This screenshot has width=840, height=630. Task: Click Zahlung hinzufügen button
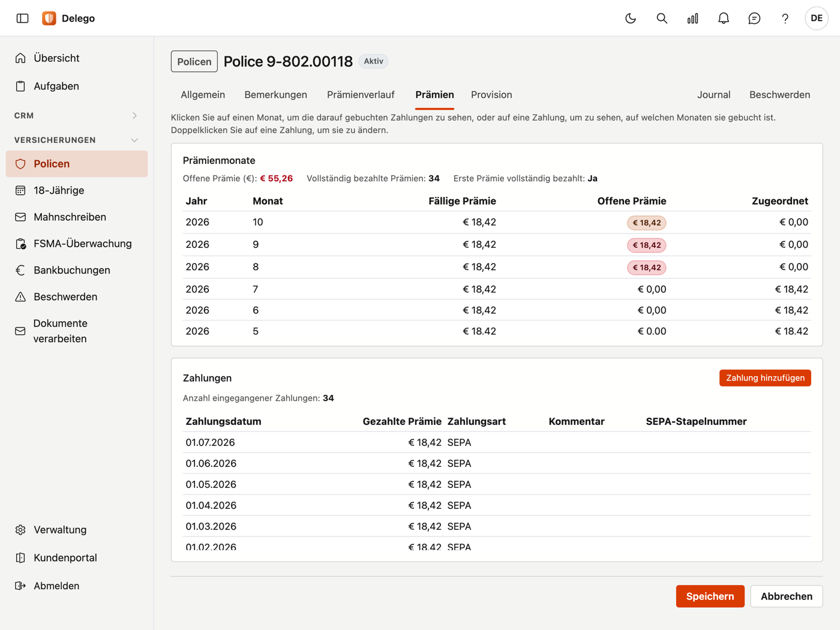pyautogui.click(x=765, y=378)
